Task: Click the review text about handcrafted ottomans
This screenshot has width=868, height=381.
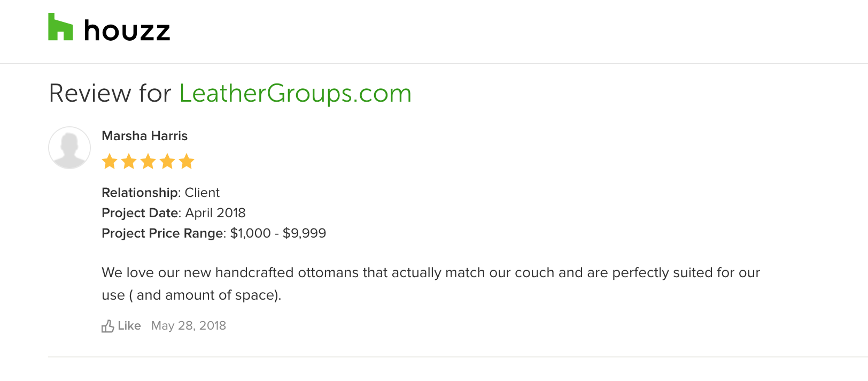Action: tap(431, 284)
